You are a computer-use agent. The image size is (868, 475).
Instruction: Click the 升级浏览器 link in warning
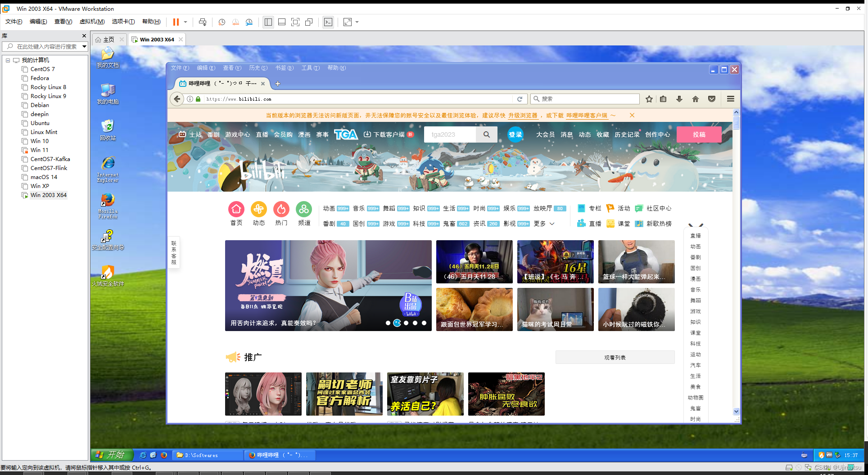pyautogui.click(x=523, y=116)
